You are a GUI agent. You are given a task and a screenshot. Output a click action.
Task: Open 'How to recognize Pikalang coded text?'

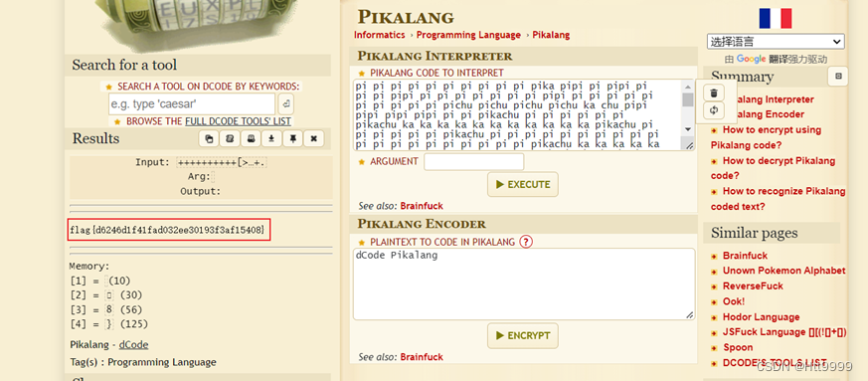pos(778,199)
